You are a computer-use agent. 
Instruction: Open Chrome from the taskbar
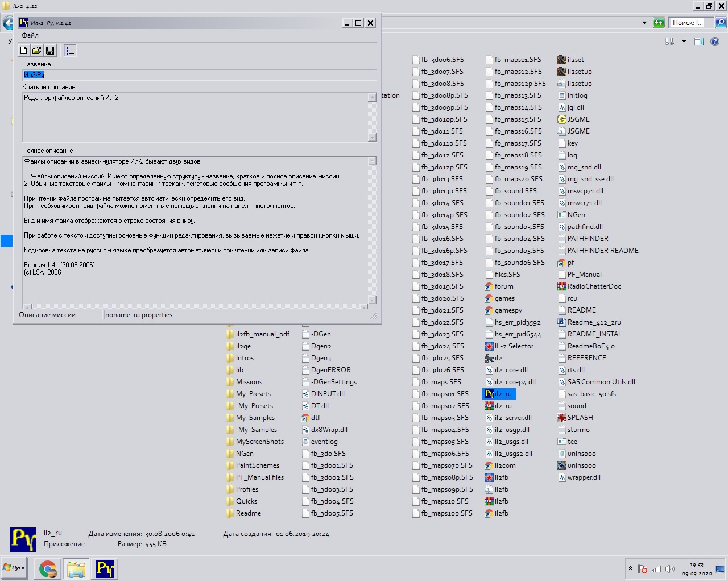48,568
